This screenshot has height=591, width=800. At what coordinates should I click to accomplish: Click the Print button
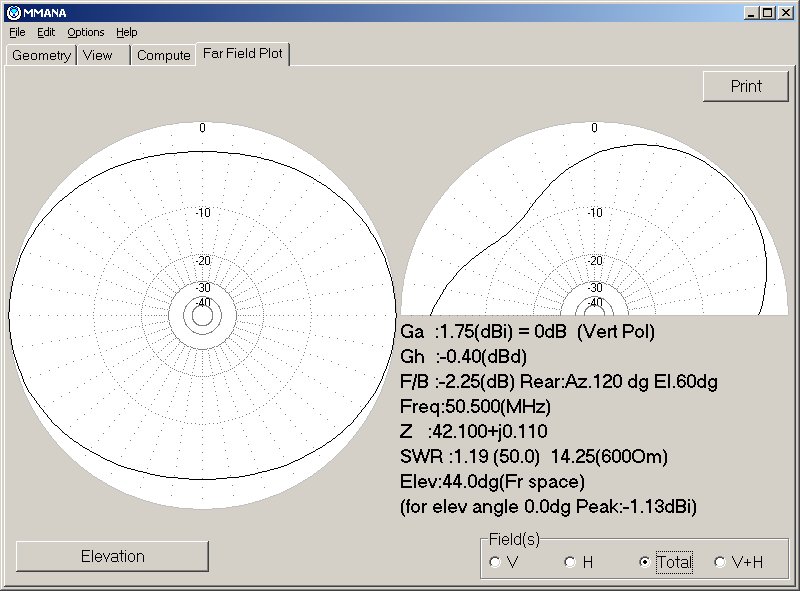745,86
